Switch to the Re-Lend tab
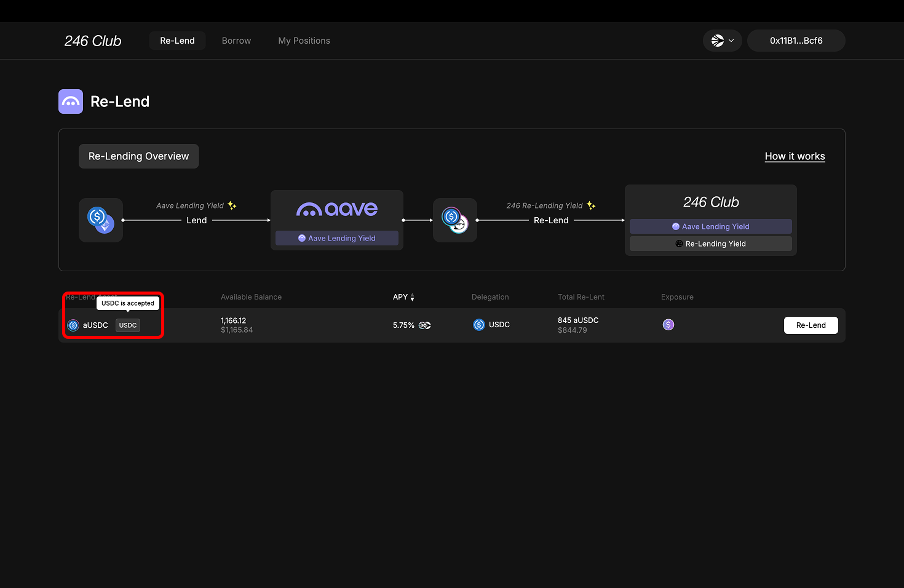Viewport: 904px width, 588px height. point(177,41)
